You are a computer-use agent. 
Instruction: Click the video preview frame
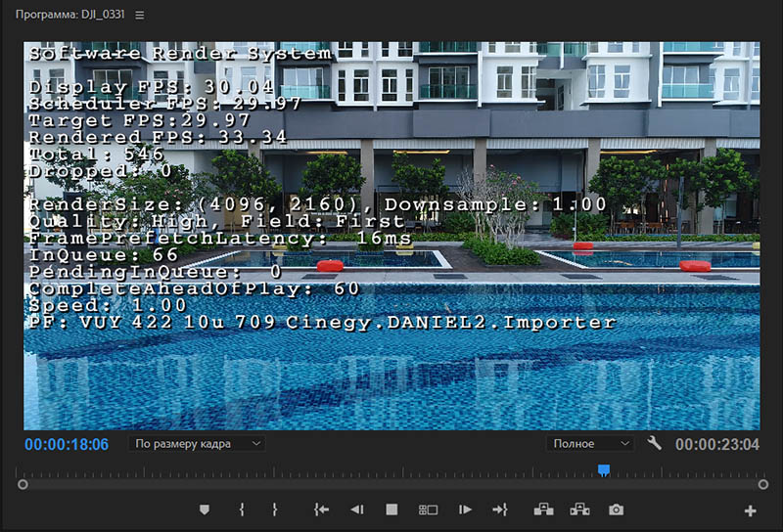[x=392, y=236]
